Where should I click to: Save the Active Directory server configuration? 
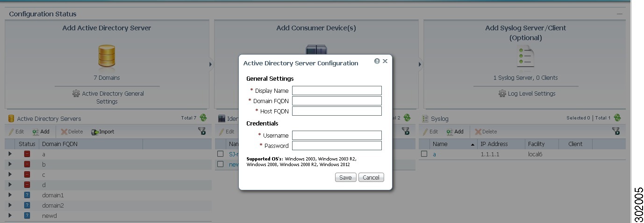(x=346, y=177)
